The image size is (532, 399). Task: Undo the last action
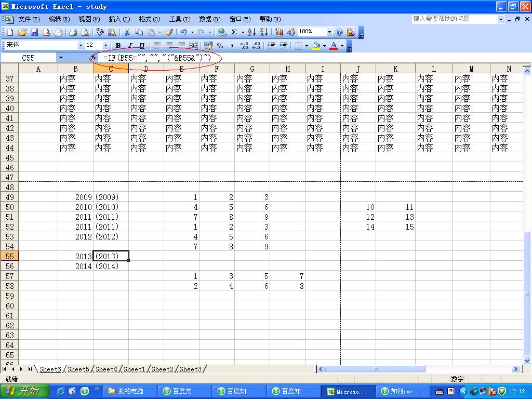pyautogui.click(x=183, y=32)
